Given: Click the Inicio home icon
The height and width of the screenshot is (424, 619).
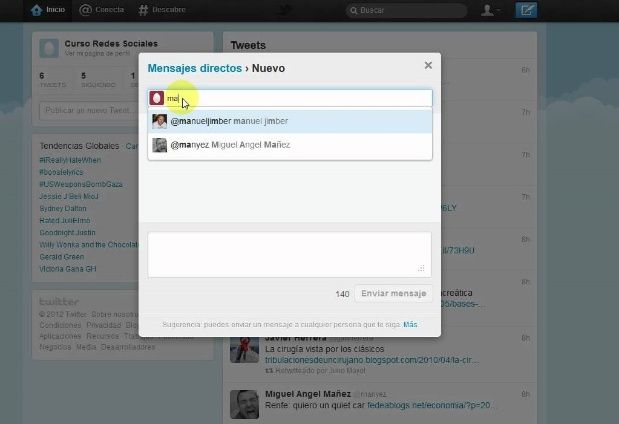Looking at the screenshot, I should pyautogui.click(x=36, y=10).
